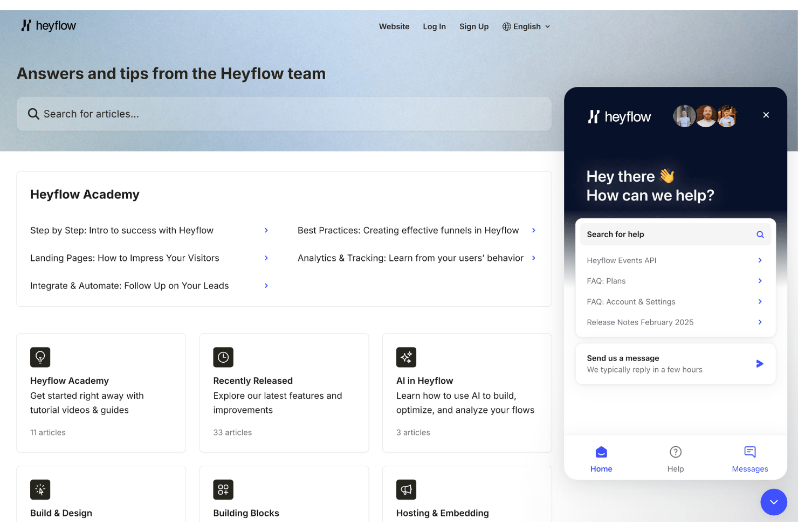
Task: Open the Recently Released collection title
Action: tap(253, 381)
